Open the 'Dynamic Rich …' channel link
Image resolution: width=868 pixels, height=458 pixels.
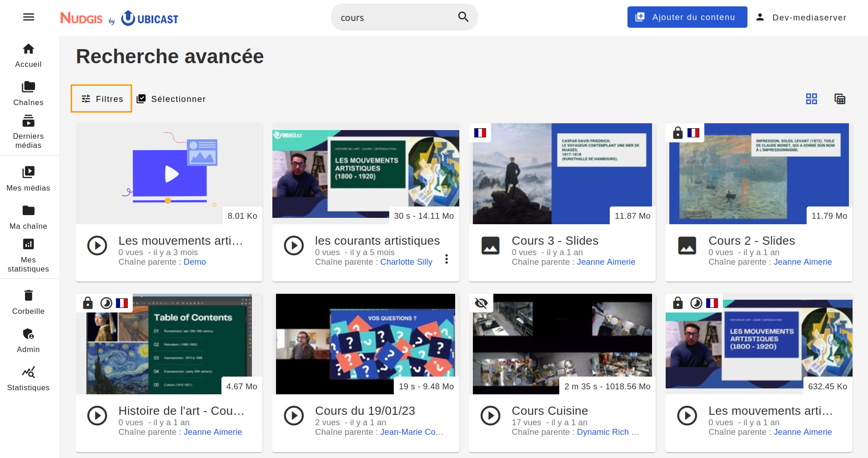(608, 432)
